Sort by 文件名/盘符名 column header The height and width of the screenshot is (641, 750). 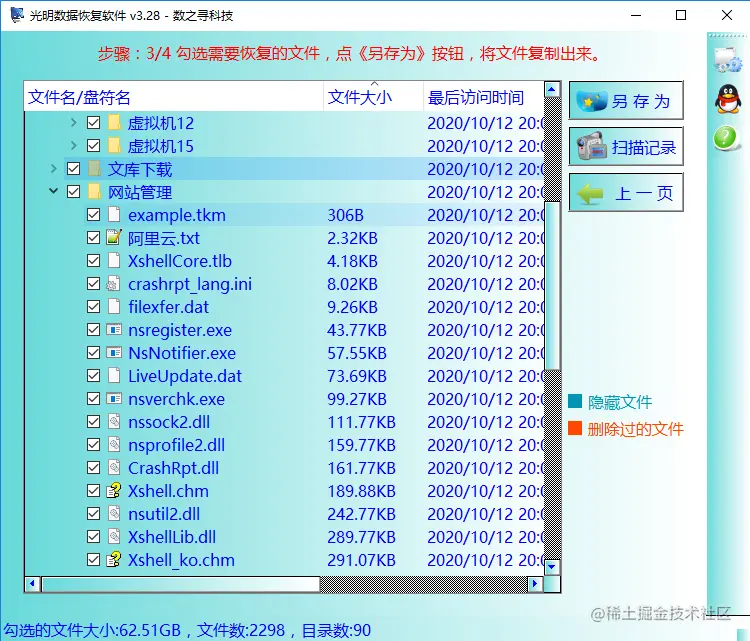174,97
